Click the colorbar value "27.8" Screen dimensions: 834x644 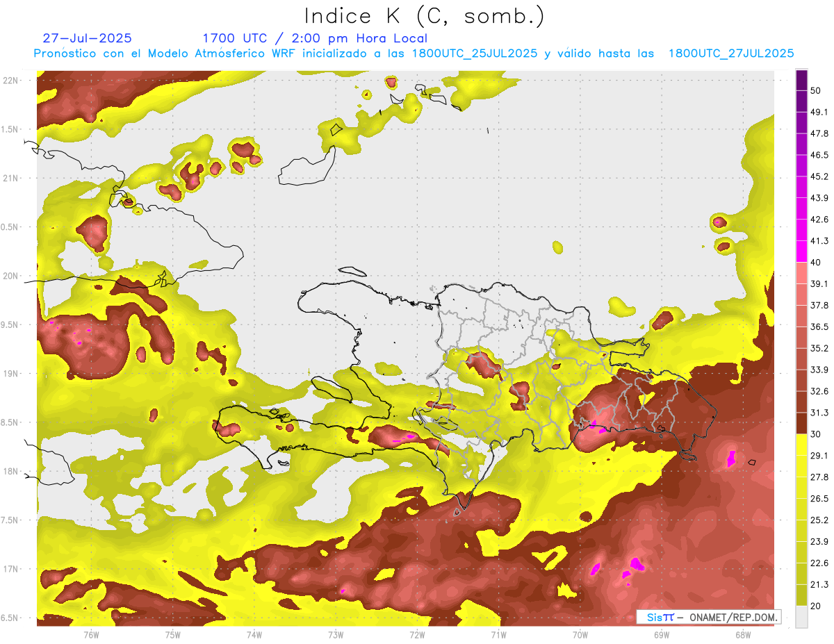(819, 477)
